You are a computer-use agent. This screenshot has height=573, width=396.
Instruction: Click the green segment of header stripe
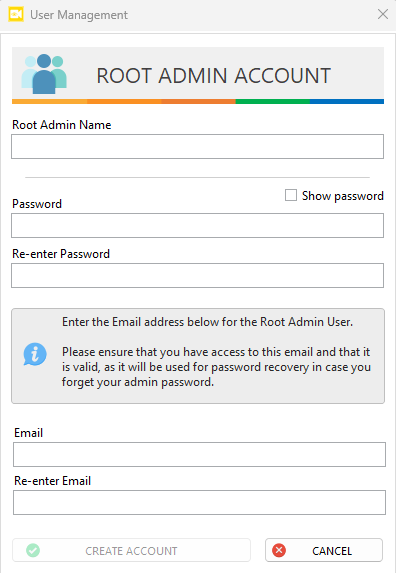[273, 102]
